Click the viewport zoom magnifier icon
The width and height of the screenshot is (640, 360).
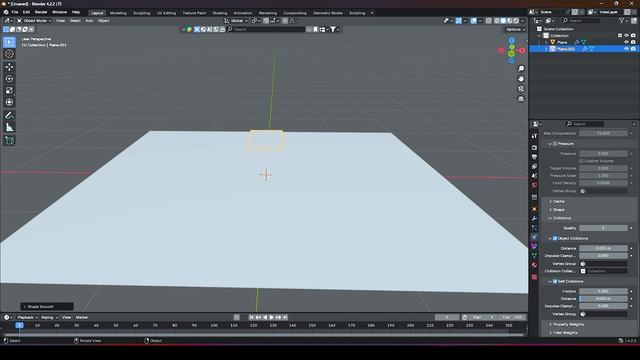coord(521,69)
